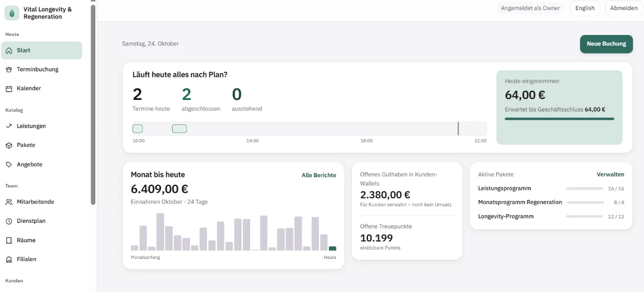Click the Räume door icon

[9, 240]
